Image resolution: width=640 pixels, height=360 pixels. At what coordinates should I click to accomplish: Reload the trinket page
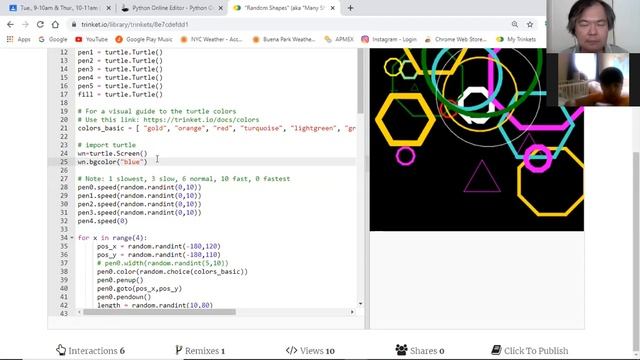(40, 24)
